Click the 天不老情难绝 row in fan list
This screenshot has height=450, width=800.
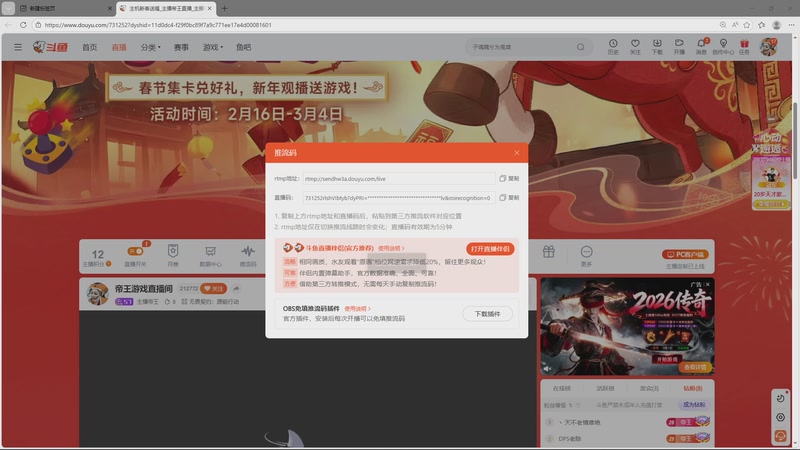pos(627,422)
